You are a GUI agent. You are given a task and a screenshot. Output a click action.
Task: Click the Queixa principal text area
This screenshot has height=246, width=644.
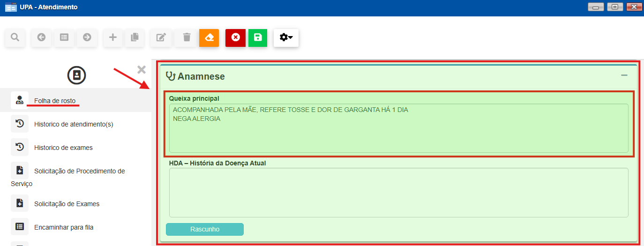[398, 128]
